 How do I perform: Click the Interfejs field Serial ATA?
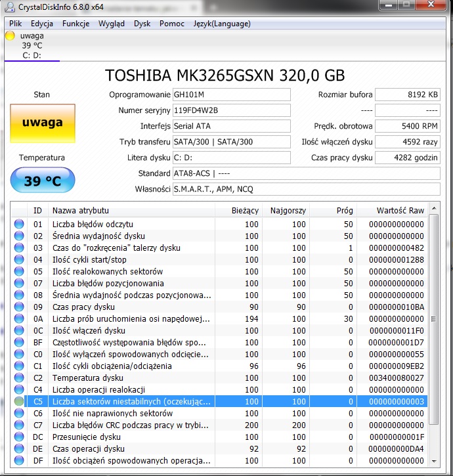(x=232, y=126)
